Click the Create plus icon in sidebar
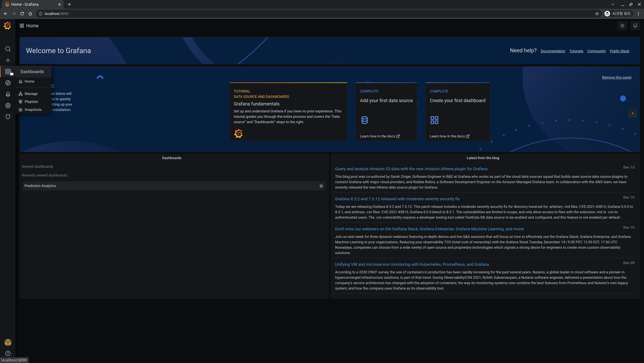 (8, 60)
